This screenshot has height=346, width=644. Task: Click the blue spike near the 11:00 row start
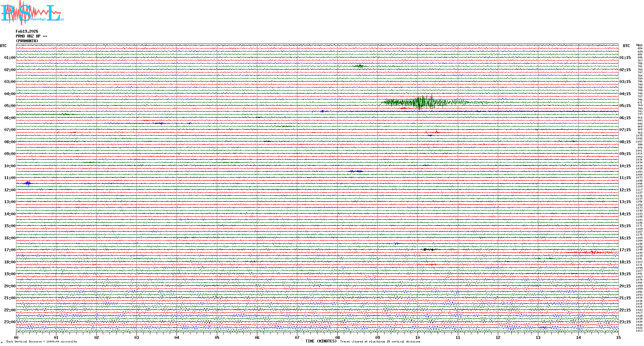[28, 183]
